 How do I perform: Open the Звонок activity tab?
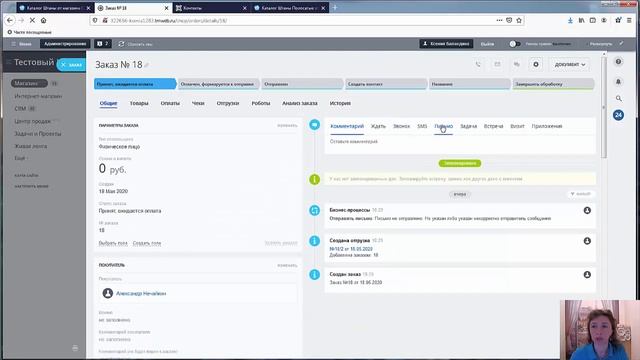click(401, 126)
